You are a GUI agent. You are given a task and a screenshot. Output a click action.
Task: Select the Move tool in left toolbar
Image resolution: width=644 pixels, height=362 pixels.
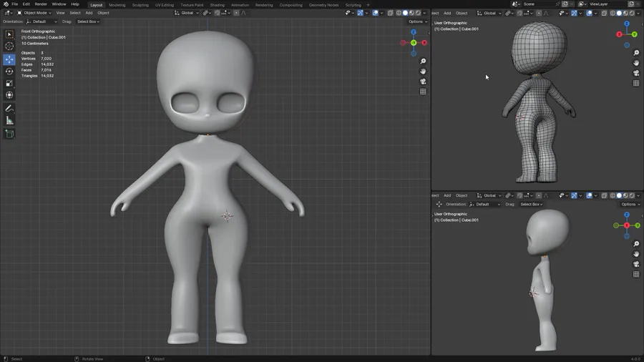coord(9,59)
